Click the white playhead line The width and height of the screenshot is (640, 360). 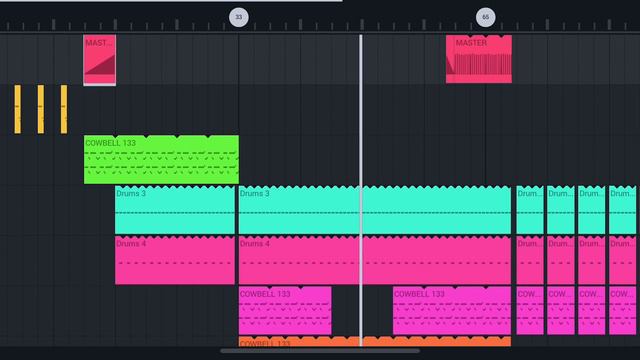361,191
